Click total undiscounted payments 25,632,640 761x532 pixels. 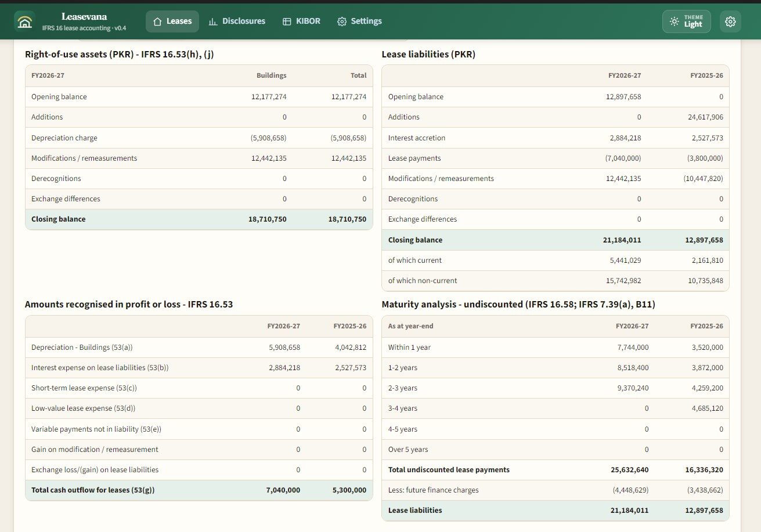click(x=630, y=470)
